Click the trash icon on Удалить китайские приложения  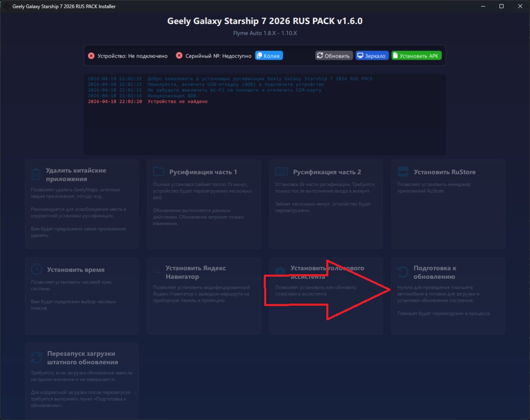click(36, 174)
